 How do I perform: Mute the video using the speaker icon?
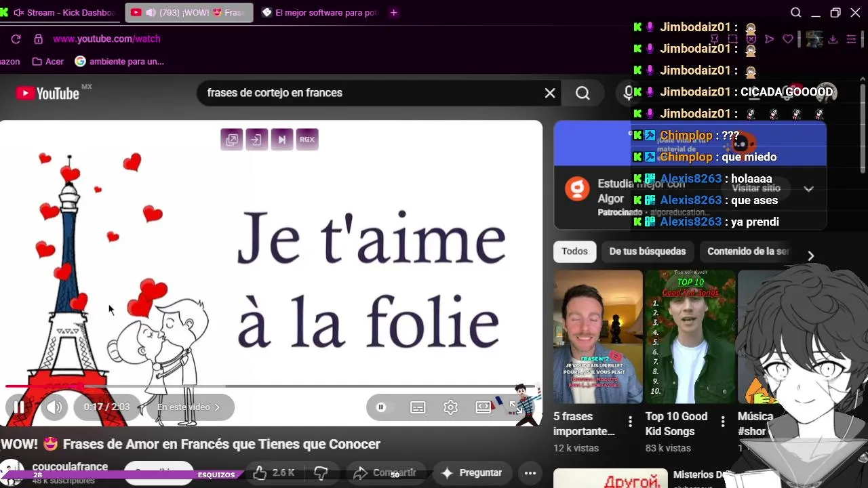[x=54, y=407]
